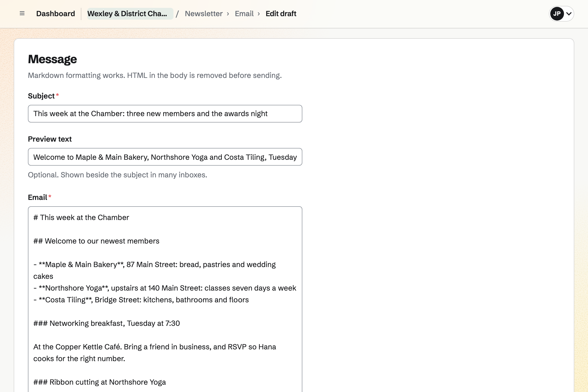The width and height of the screenshot is (588, 392).
Task: Focus the Preview text input field
Action: (165, 157)
